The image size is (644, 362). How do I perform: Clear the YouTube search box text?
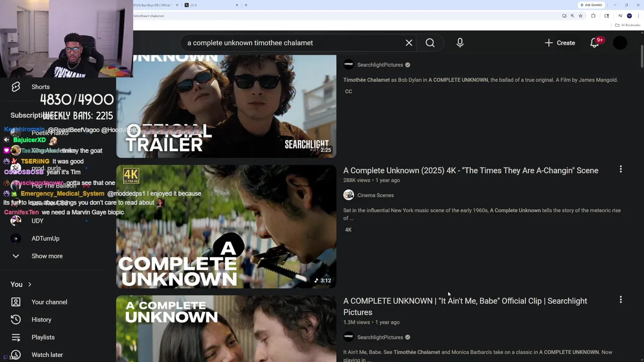[x=409, y=43]
